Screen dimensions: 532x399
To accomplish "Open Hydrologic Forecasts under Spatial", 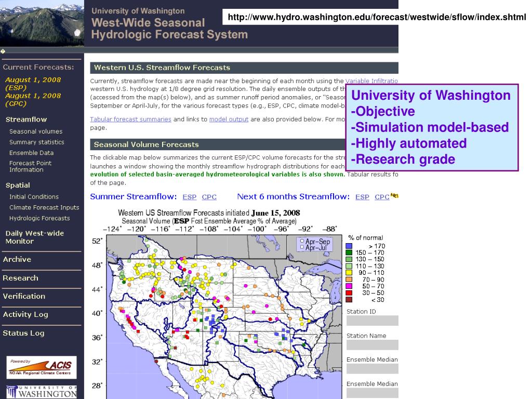I will coord(39,218).
